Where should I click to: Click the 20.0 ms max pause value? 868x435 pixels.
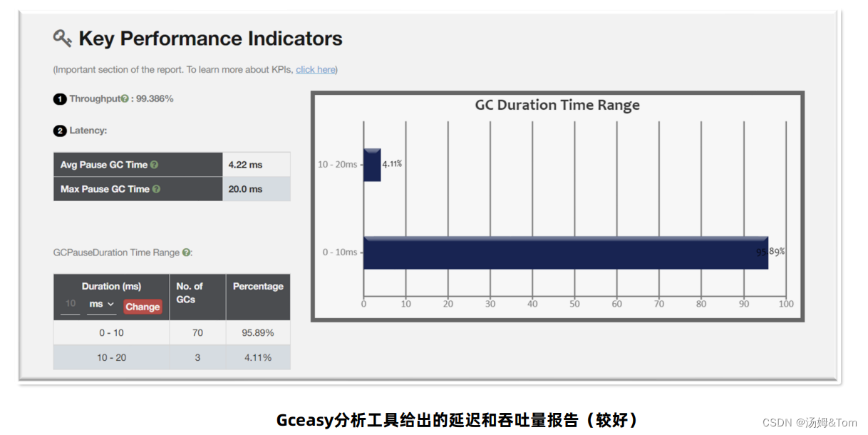(x=245, y=189)
